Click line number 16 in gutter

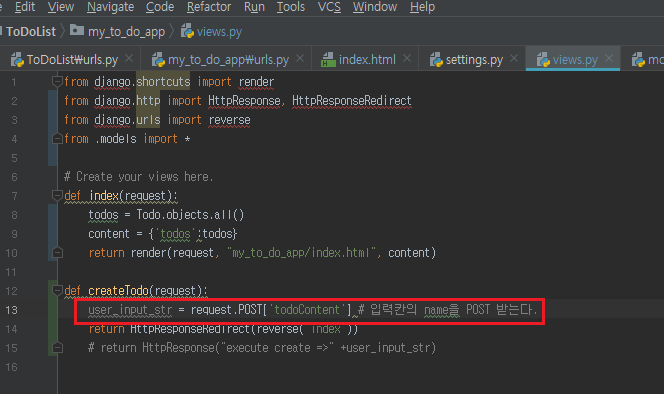click(x=11, y=367)
